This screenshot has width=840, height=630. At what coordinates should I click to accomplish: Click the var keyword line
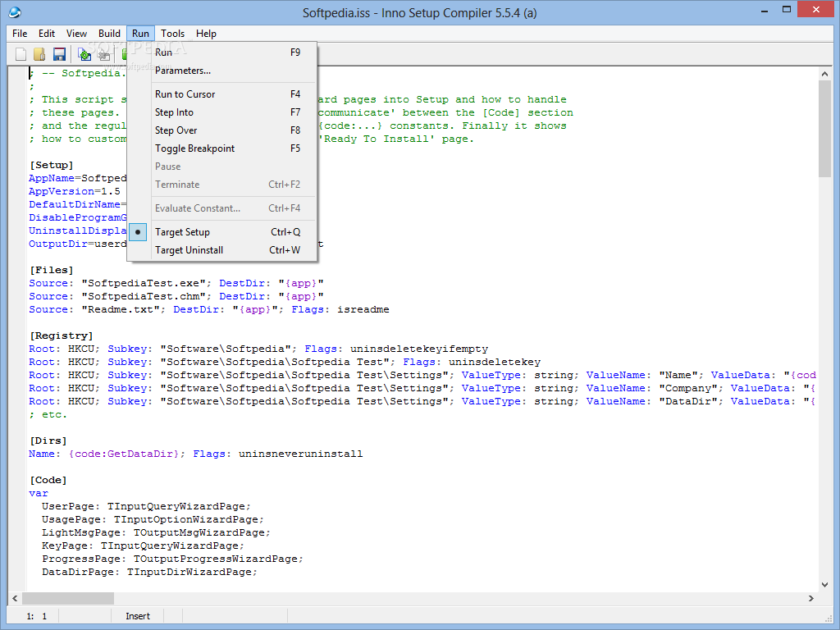click(39, 493)
